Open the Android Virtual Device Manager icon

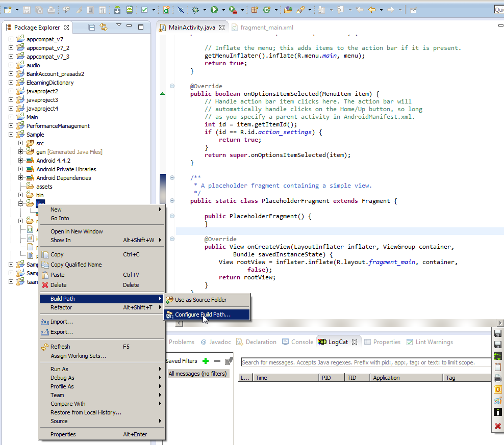coord(130,10)
